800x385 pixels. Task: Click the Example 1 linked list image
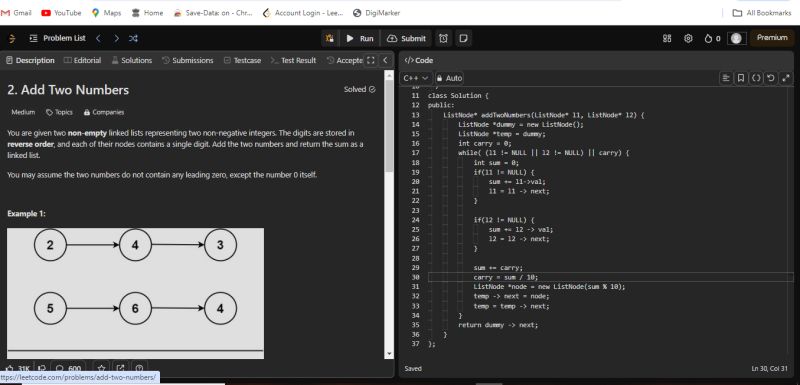(x=135, y=293)
